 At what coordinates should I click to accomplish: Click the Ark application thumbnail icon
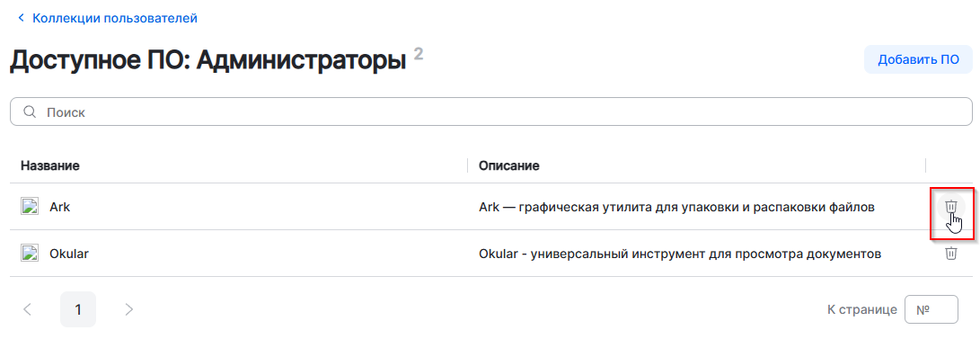[30, 207]
